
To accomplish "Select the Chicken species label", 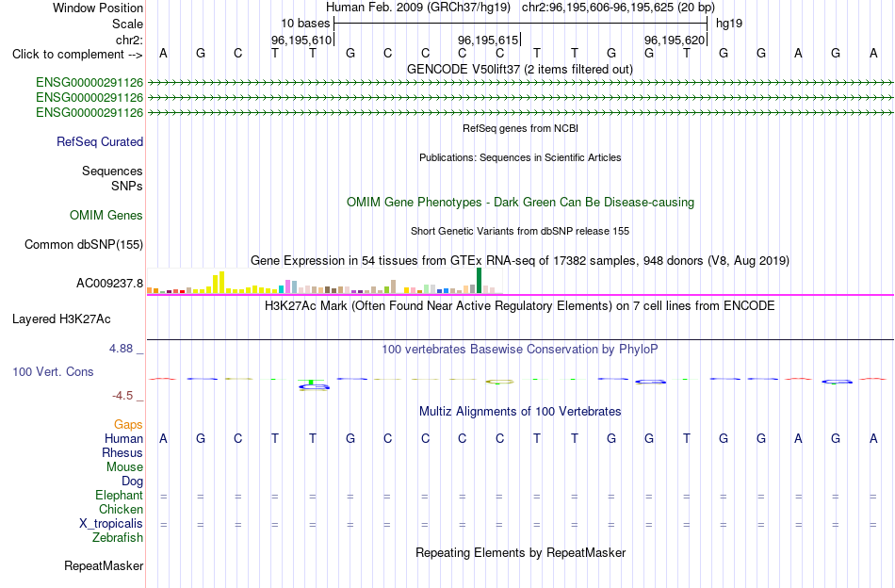I will [x=121, y=509].
